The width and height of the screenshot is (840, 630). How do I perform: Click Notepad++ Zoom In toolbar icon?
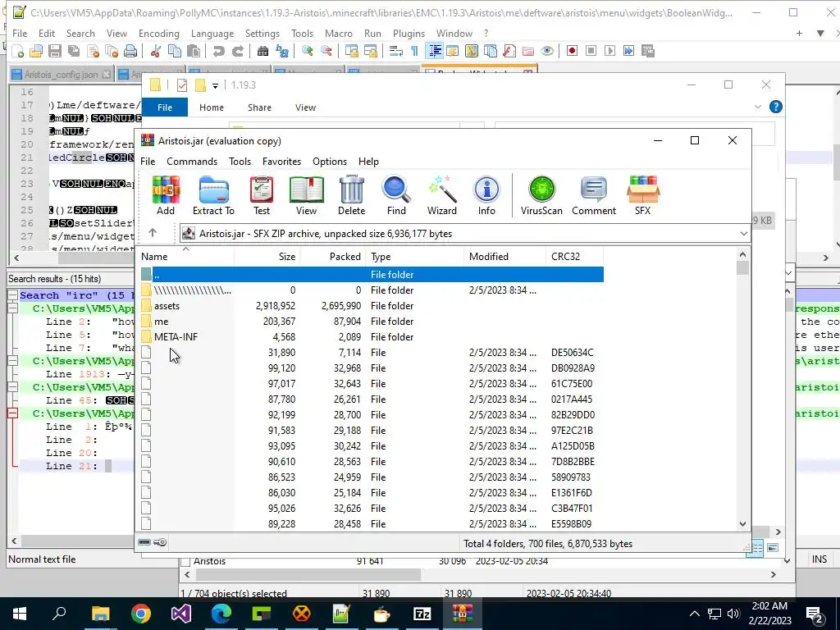tap(307, 51)
